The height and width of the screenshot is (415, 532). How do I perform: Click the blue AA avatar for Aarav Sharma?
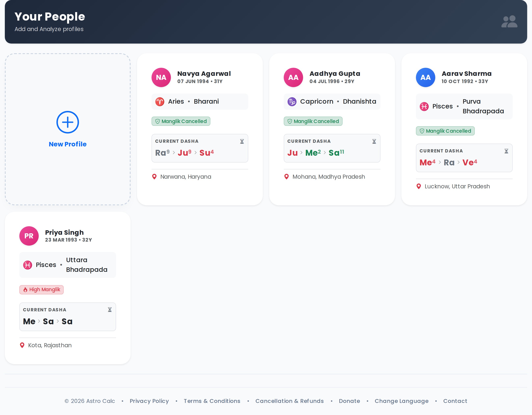click(x=425, y=77)
